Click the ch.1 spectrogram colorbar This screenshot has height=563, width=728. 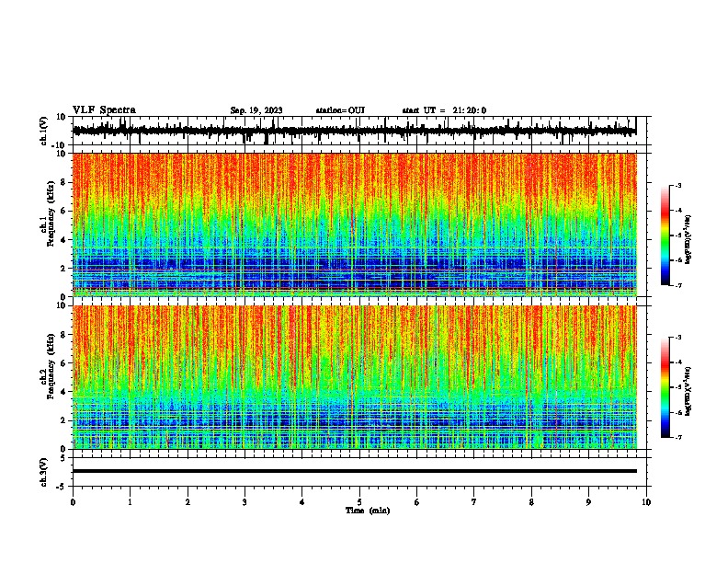[665, 236]
